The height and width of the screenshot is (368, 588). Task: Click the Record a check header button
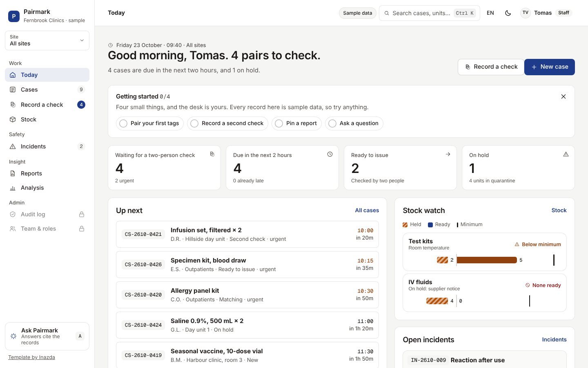(491, 67)
